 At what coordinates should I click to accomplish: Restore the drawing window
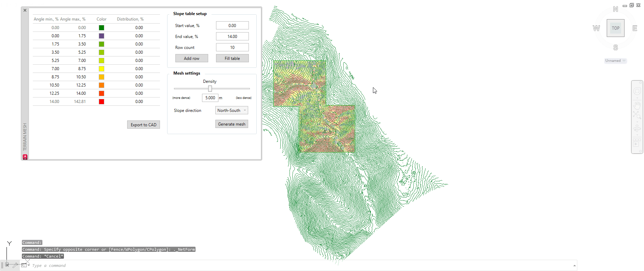click(632, 5)
